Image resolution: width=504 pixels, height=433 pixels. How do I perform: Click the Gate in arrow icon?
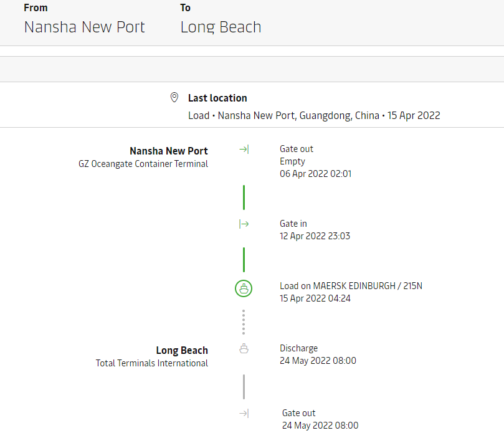pyautogui.click(x=244, y=224)
